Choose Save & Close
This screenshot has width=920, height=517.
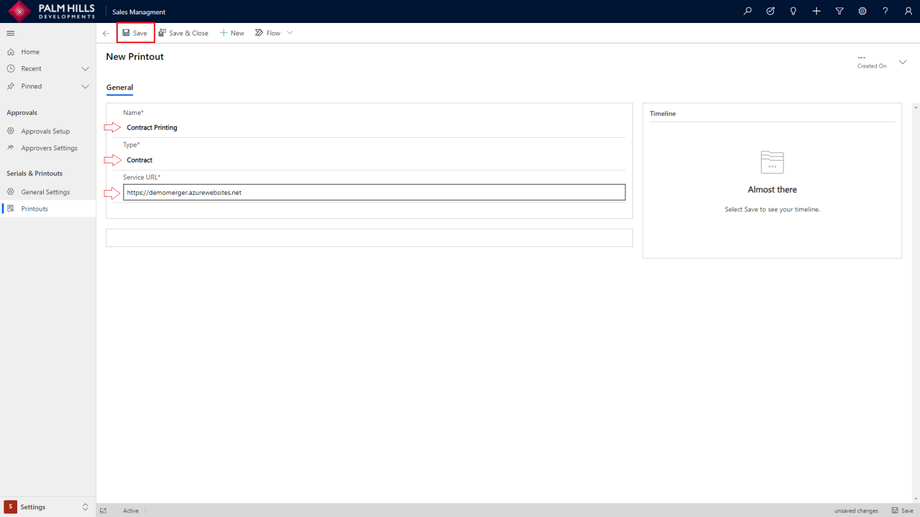(184, 33)
